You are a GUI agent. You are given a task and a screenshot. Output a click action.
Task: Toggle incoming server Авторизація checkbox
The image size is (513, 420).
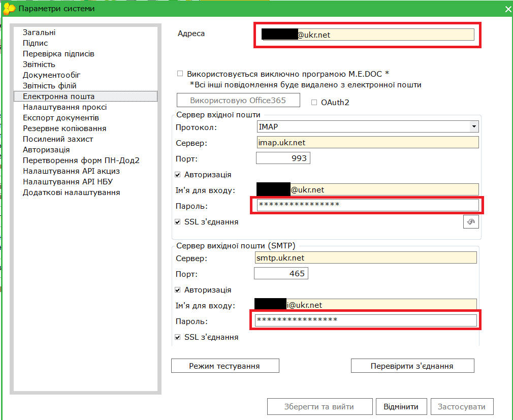tap(177, 175)
